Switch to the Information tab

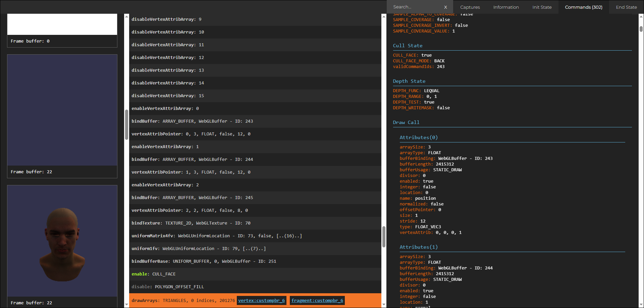click(506, 7)
